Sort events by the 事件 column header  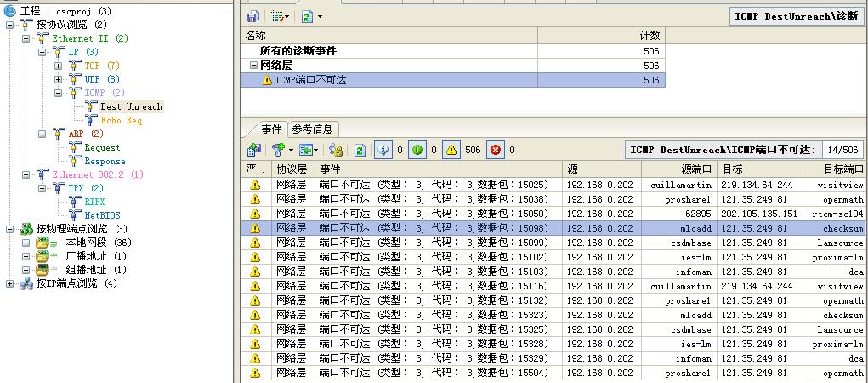tap(439, 169)
